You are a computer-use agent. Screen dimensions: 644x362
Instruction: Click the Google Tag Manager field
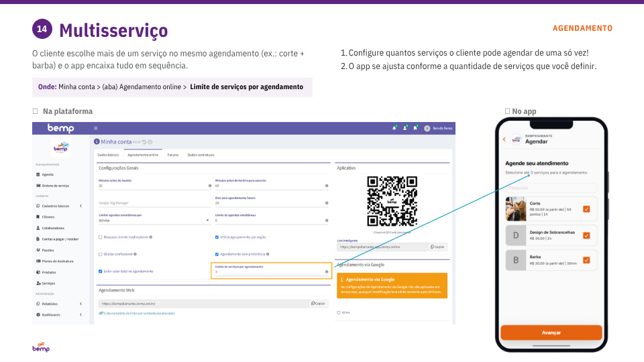coord(154,203)
